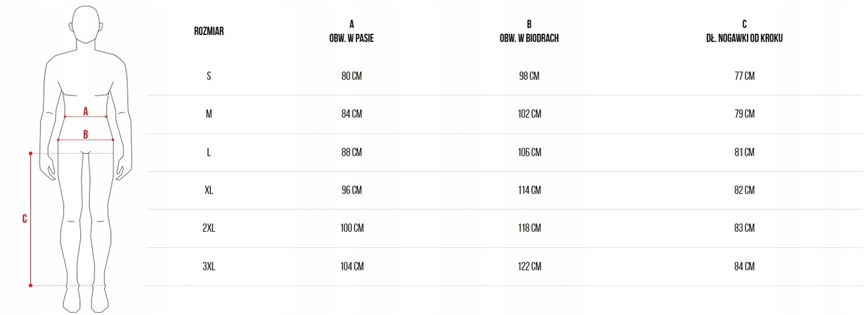
Task: Click the red B hip marker on figure
Action: (x=86, y=135)
